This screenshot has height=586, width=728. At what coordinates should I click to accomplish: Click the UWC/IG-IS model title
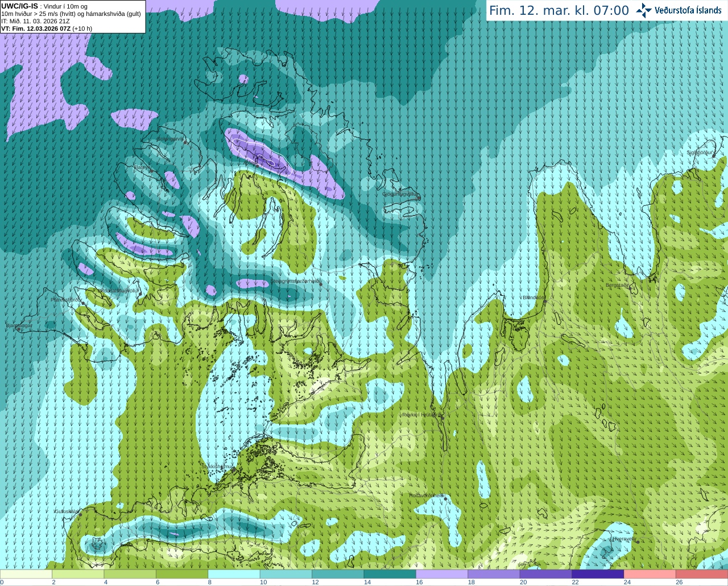[19, 6]
